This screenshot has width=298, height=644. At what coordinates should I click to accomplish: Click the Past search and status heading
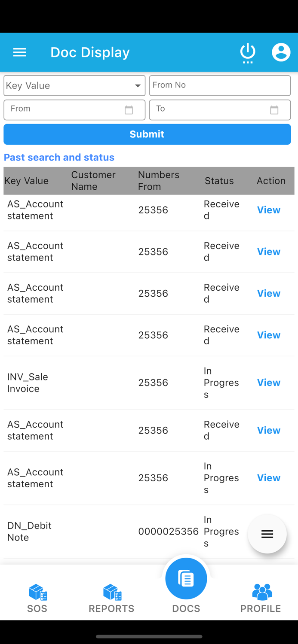pos(59,157)
